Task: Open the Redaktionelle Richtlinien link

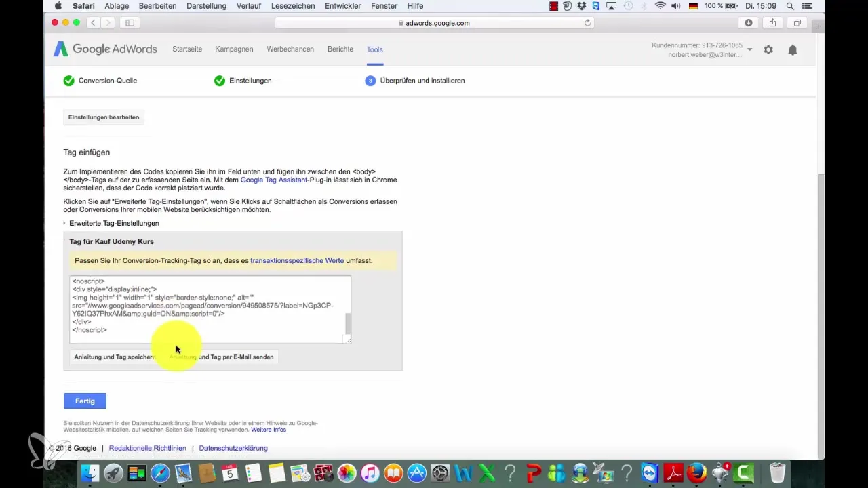Action: (x=149, y=448)
